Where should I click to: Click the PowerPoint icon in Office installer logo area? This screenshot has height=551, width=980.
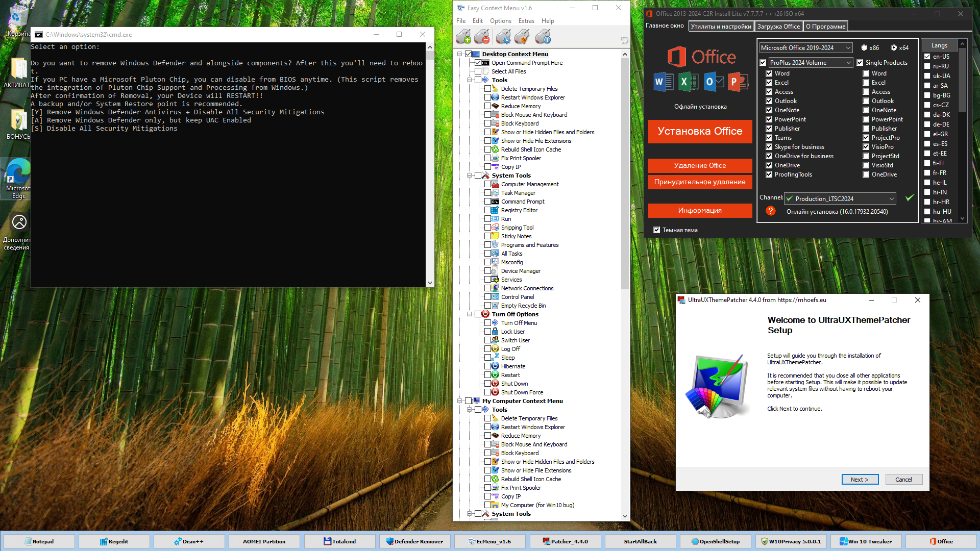coord(738,82)
